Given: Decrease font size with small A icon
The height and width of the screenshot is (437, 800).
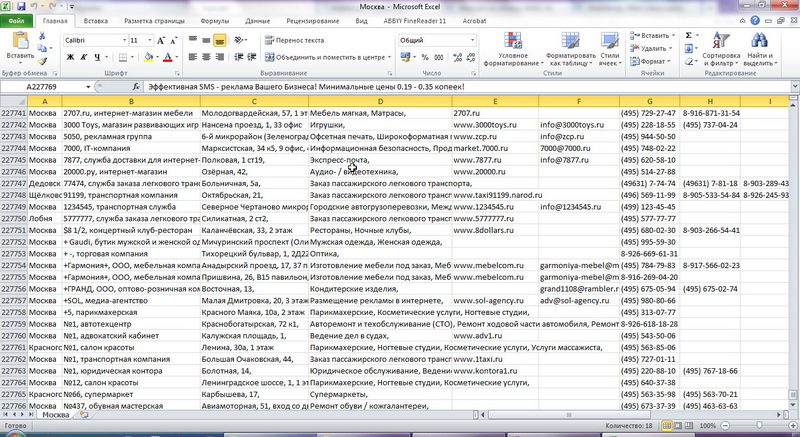Looking at the screenshot, I should [x=173, y=40].
